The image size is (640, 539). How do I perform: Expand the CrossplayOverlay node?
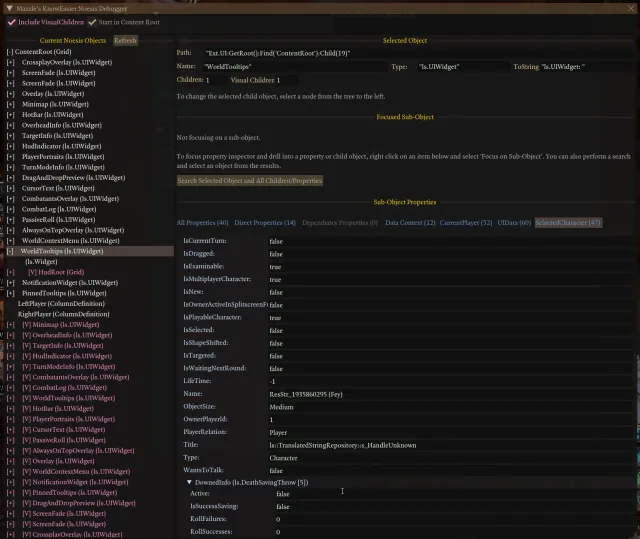10,62
